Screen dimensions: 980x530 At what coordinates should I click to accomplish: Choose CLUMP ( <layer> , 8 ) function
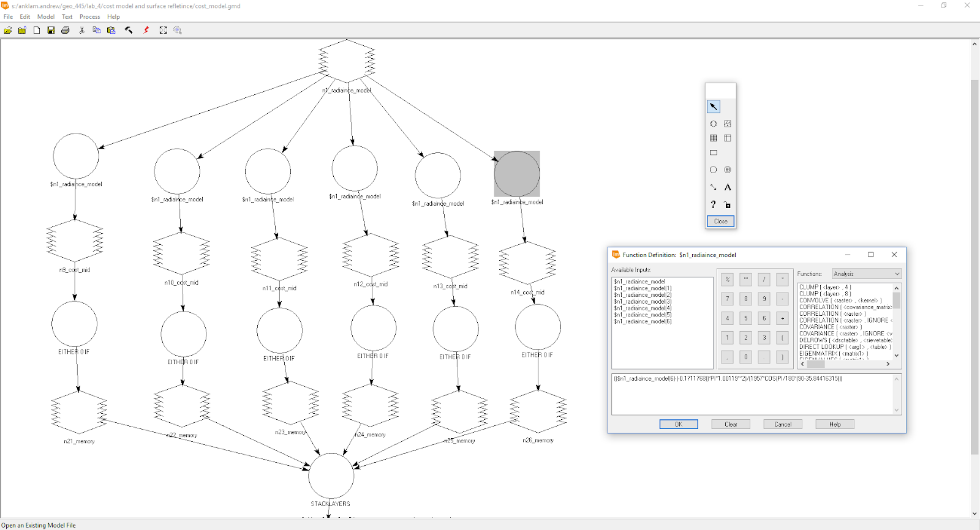click(x=824, y=294)
